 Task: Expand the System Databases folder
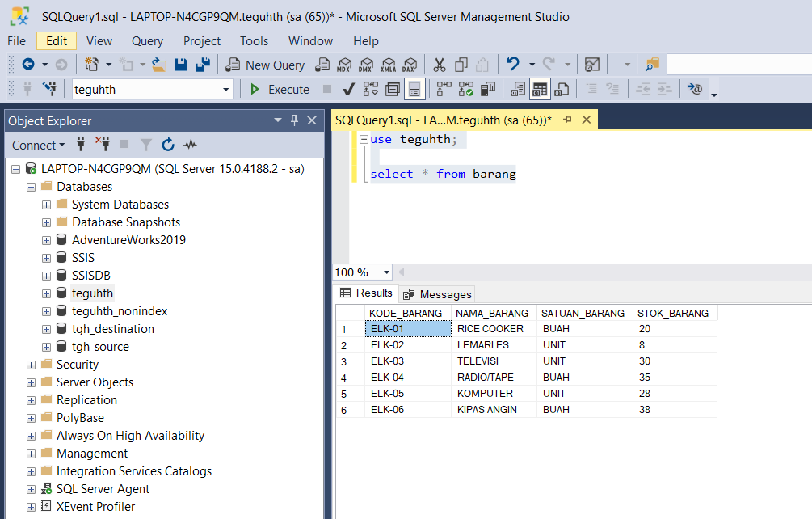[x=46, y=205]
